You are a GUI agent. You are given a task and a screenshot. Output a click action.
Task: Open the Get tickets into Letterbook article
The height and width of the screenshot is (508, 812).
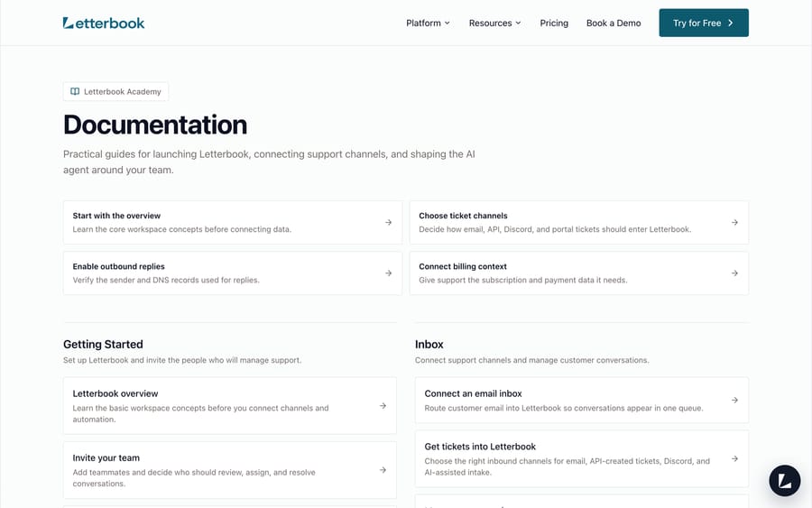pos(582,458)
